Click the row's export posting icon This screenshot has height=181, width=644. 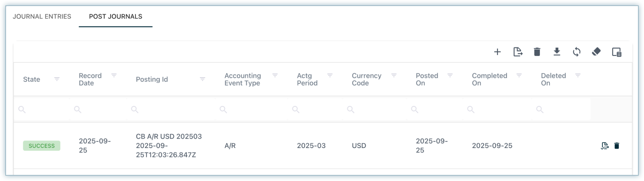(604, 146)
